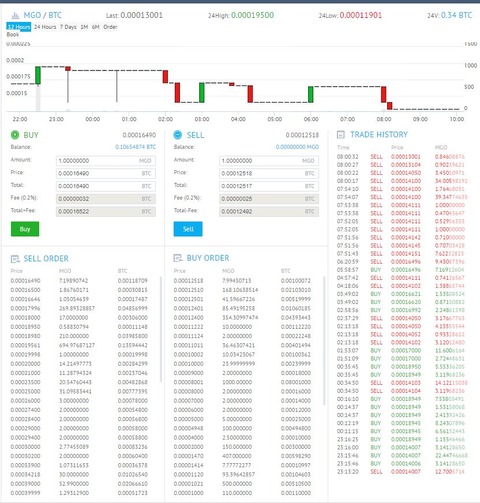Click trade history row at 08:00:32
This screenshot has width=480, height=503.
coord(402,157)
